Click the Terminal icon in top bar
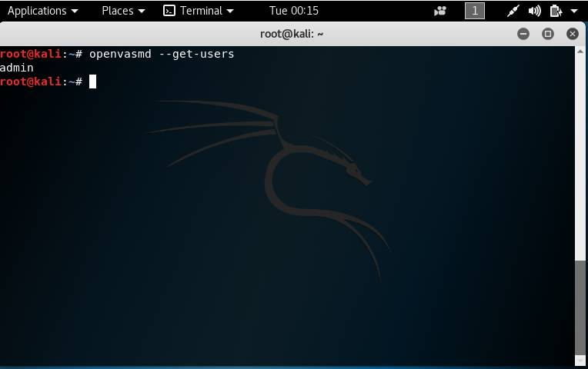Image resolution: width=588 pixels, height=369 pixels. tap(169, 11)
